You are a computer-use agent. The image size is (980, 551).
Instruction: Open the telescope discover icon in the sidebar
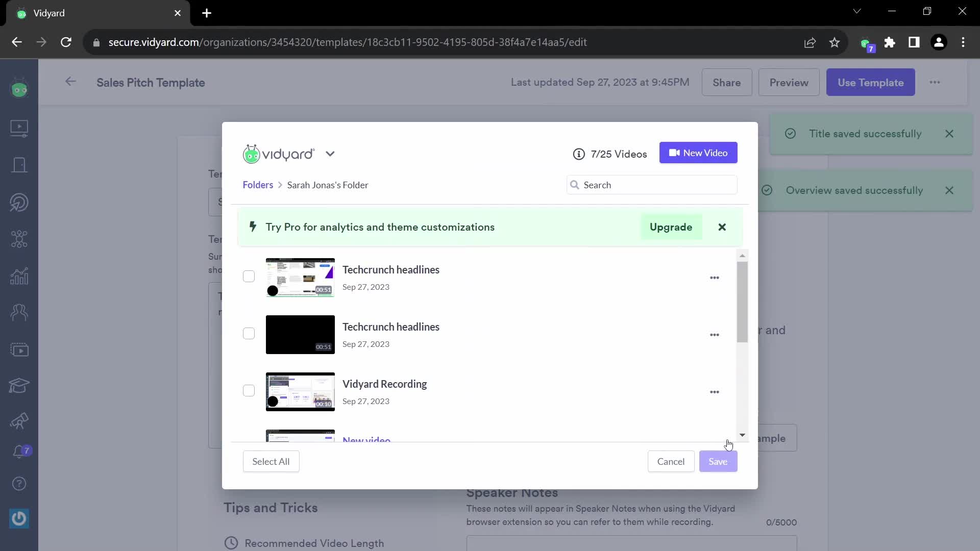19,421
